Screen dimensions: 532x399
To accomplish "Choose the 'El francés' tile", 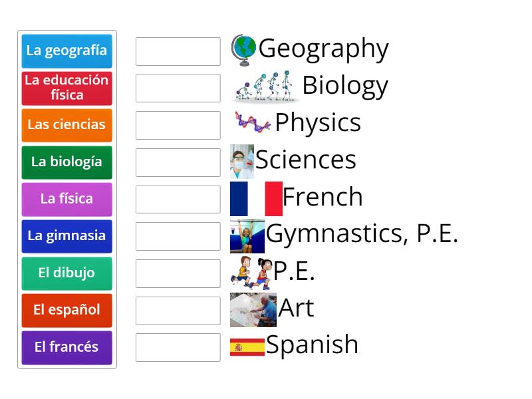I will (x=66, y=347).
